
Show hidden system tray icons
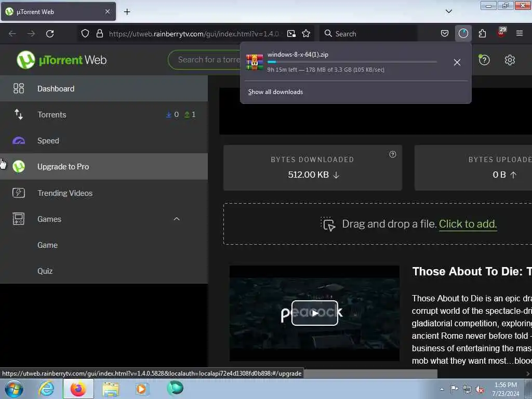pyautogui.click(x=442, y=389)
